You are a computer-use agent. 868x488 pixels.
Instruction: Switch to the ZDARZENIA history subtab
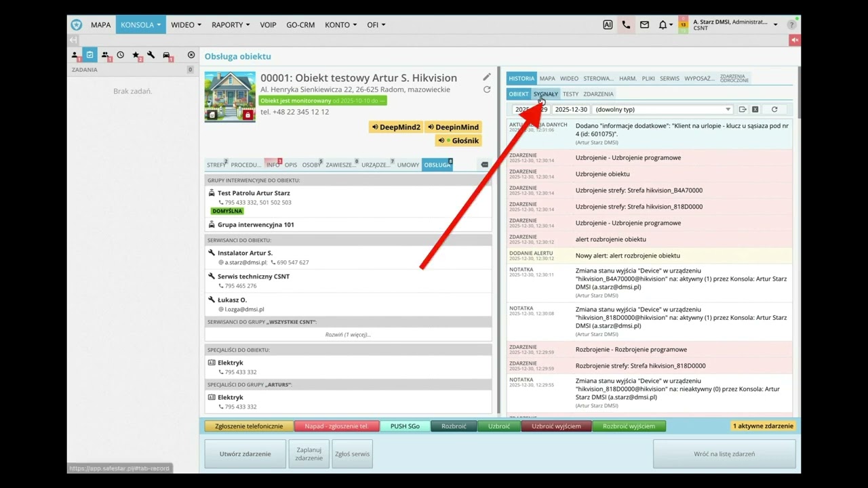click(x=598, y=94)
